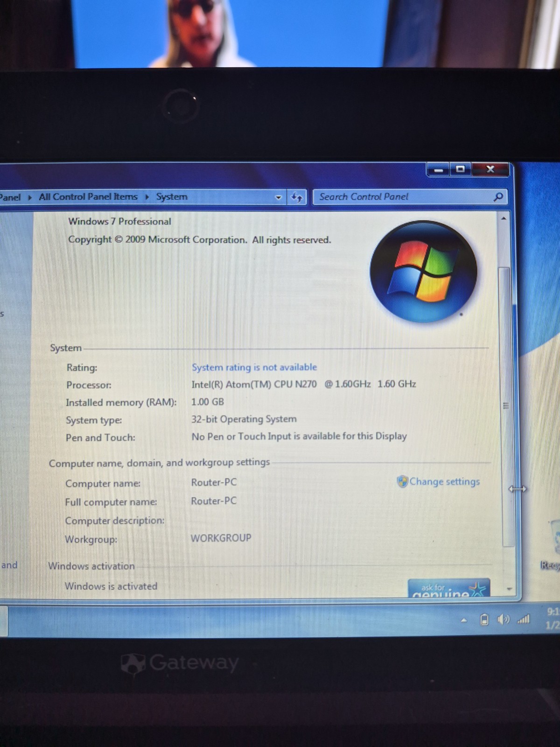Minimize the System window
The image size is (560, 747).
tap(438, 169)
